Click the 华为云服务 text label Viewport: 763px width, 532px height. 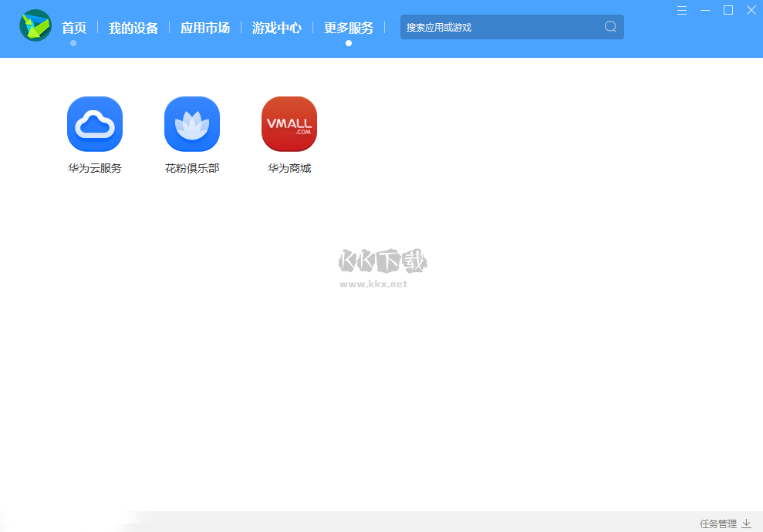[x=95, y=168]
